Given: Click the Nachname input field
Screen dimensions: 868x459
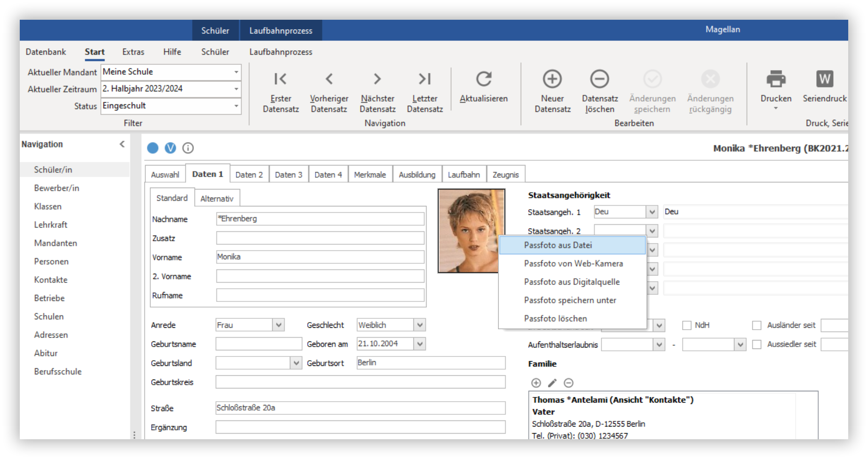Looking at the screenshot, I should [320, 219].
